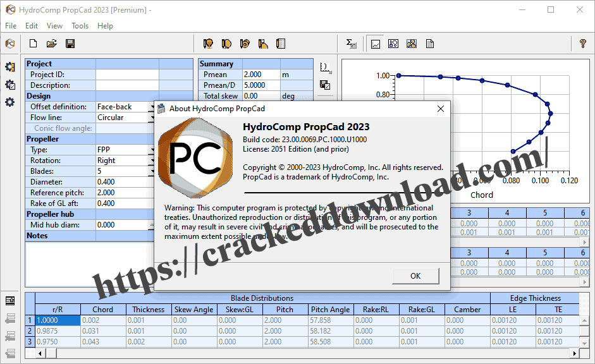Click the curve icon beside Summary panel

326,68
